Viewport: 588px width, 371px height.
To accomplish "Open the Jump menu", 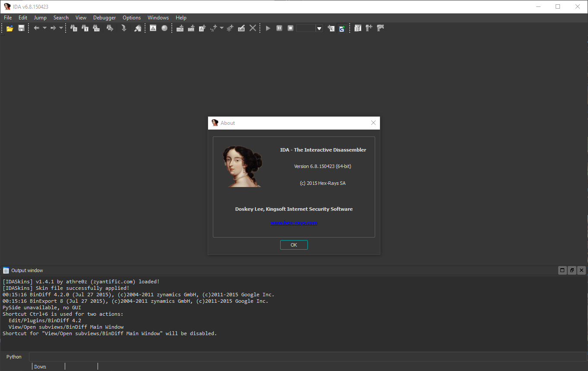I will (40, 18).
